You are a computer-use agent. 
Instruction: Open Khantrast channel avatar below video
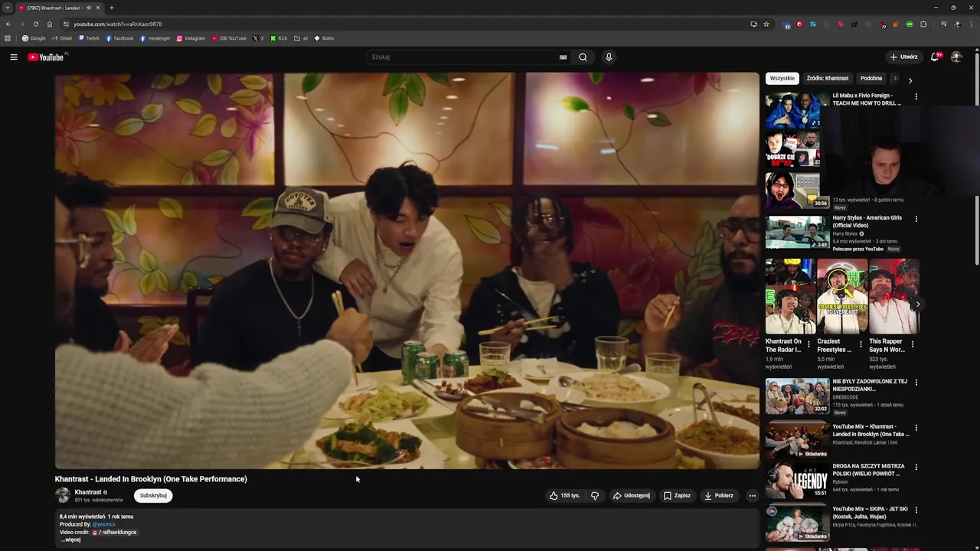click(x=63, y=495)
